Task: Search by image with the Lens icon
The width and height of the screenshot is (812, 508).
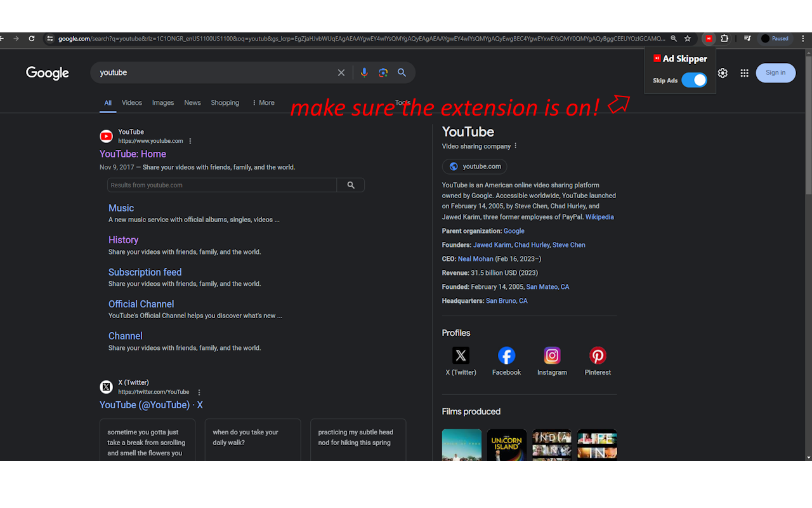Action: pos(383,73)
